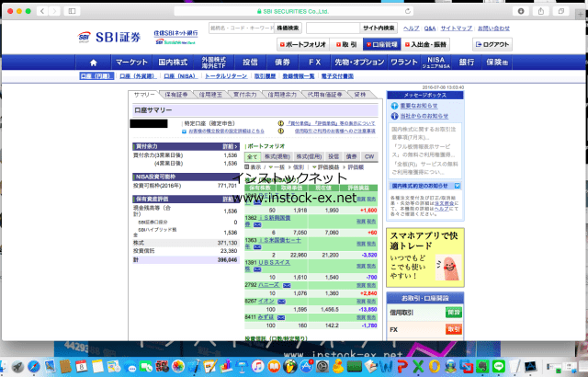Open the ヘルプ link at top
The width and height of the screenshot is (588, 377).
coord(411,29)
